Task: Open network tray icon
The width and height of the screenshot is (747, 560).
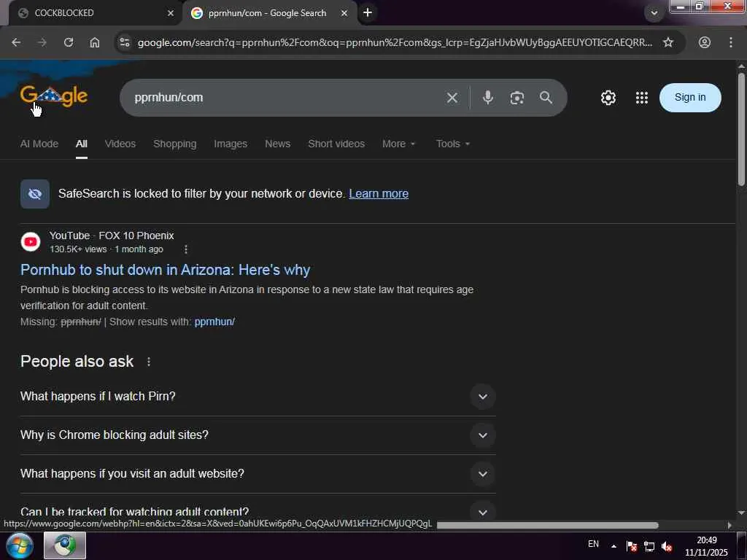Action: pos(649,546)
